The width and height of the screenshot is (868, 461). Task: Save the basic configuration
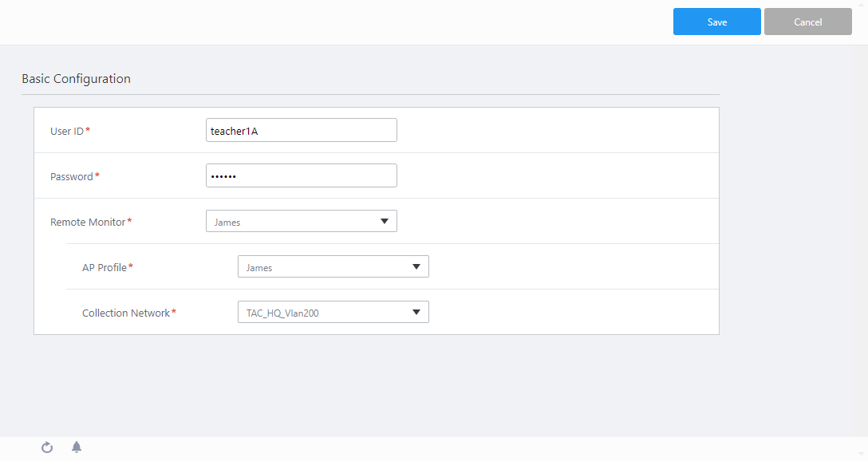(x=716, y=22)
